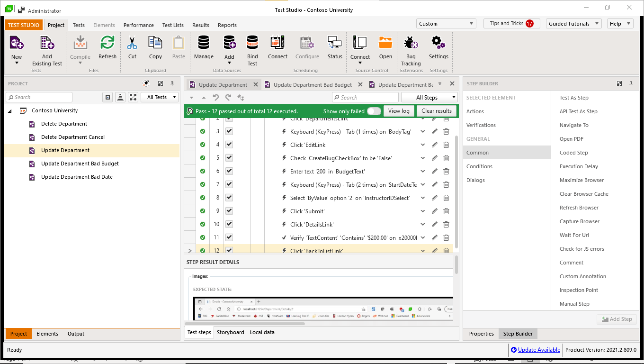The height and width of the screenshot is (364, 644).
Task: Expand the Add data source dropdown
Action: pyautogui.click(x=229, y=63)
